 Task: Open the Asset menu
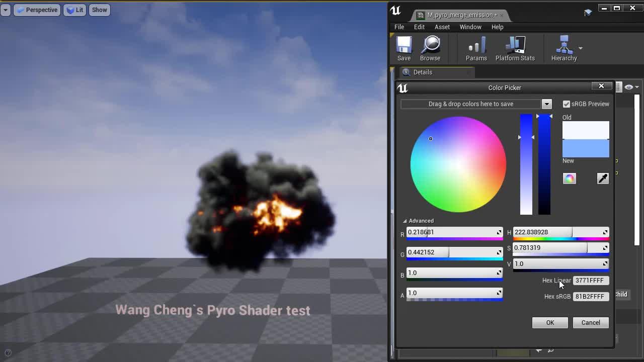point(442,27)
